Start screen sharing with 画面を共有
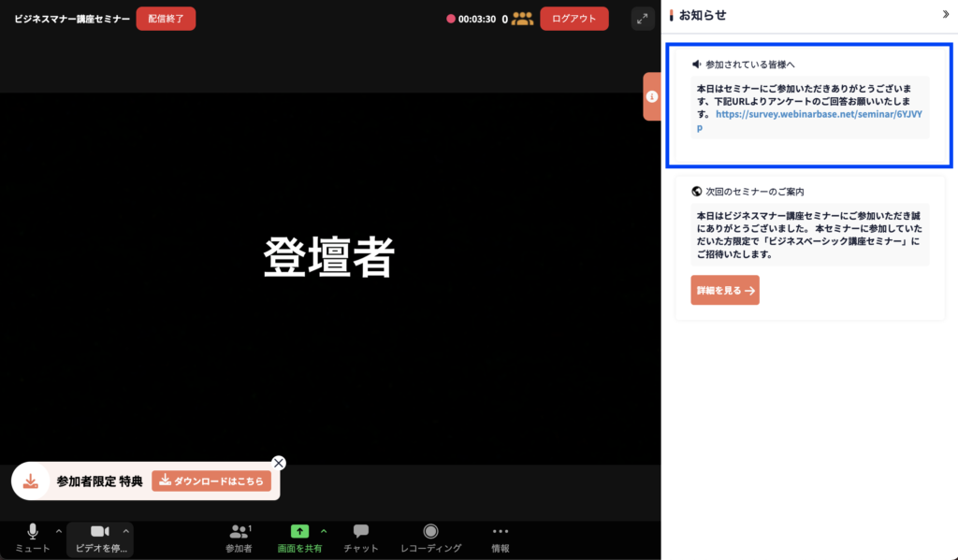Screen dimensions: 958x560 point(299,538)
